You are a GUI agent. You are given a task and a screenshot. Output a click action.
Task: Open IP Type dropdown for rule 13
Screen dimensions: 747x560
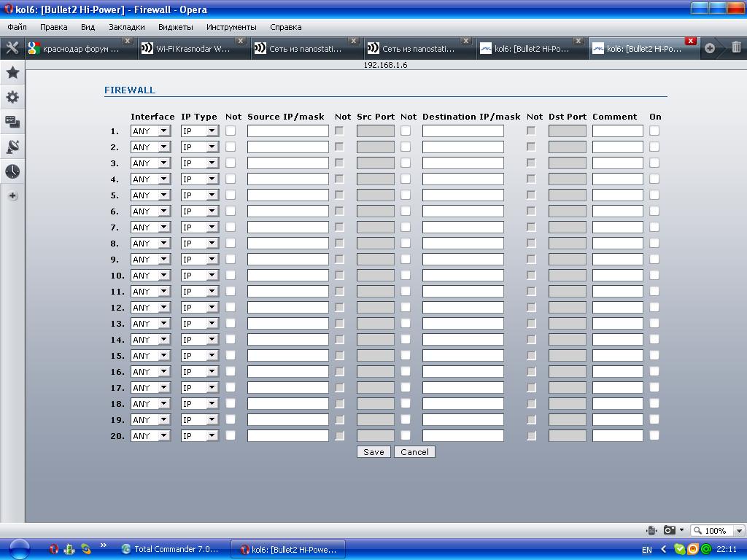tap(200, 323)
